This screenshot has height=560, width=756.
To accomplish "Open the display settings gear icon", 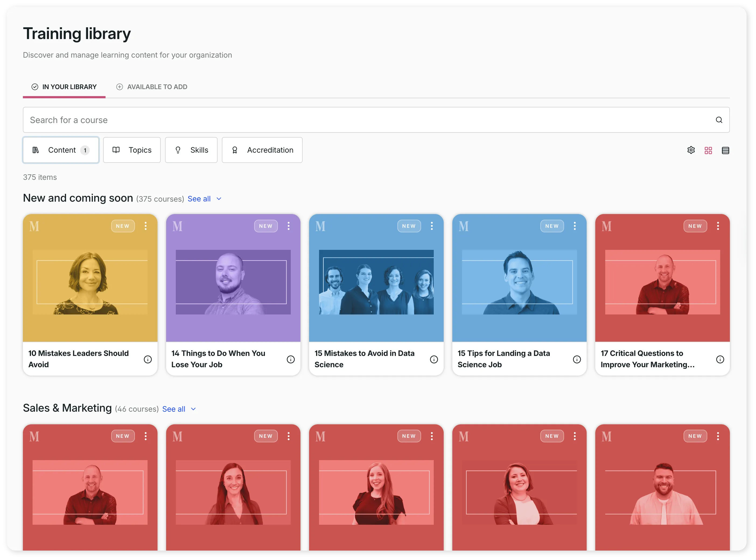I will (691, 150).
